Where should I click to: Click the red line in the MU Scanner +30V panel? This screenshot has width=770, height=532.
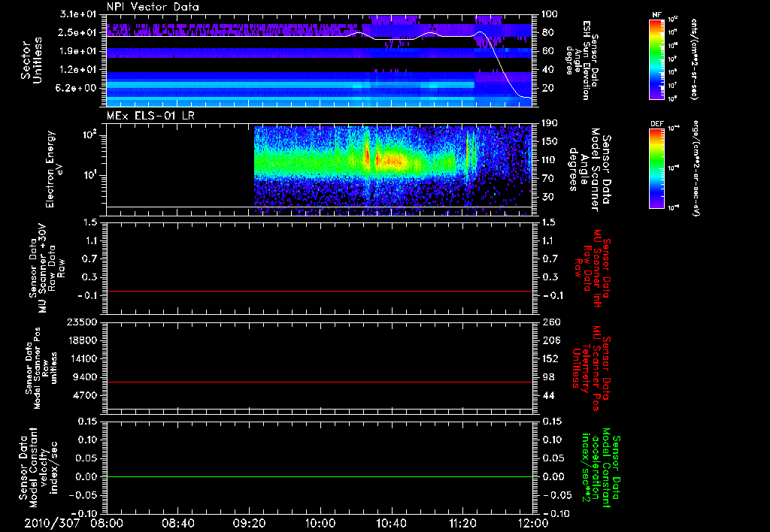320,291
